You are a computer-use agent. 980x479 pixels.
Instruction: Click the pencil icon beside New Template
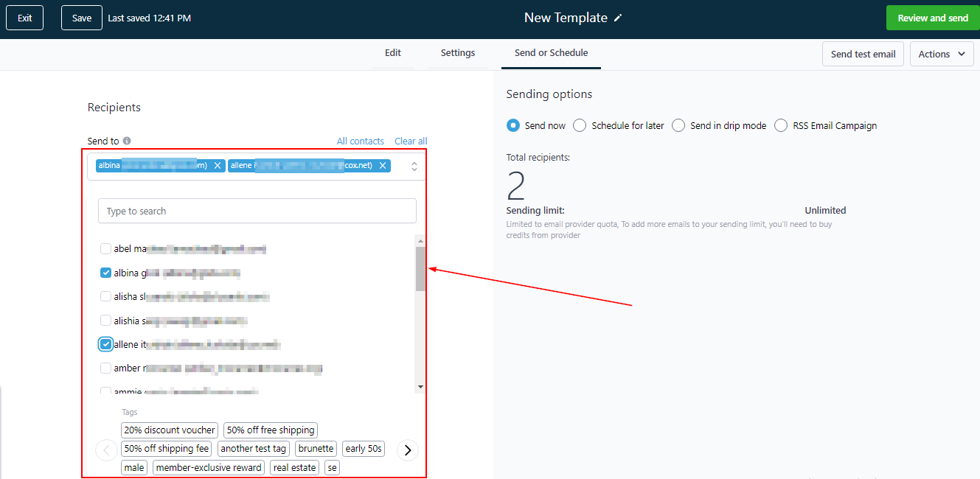click(x=618, y=18)
